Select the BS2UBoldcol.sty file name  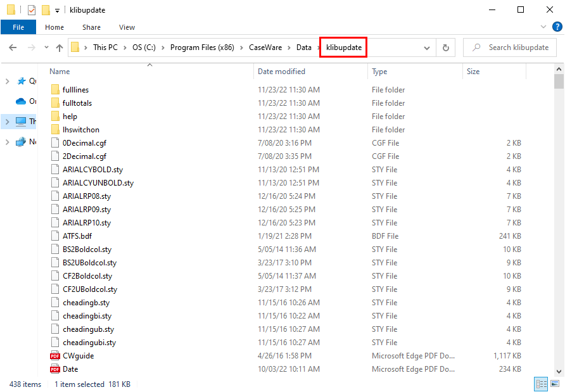(90, 263)
